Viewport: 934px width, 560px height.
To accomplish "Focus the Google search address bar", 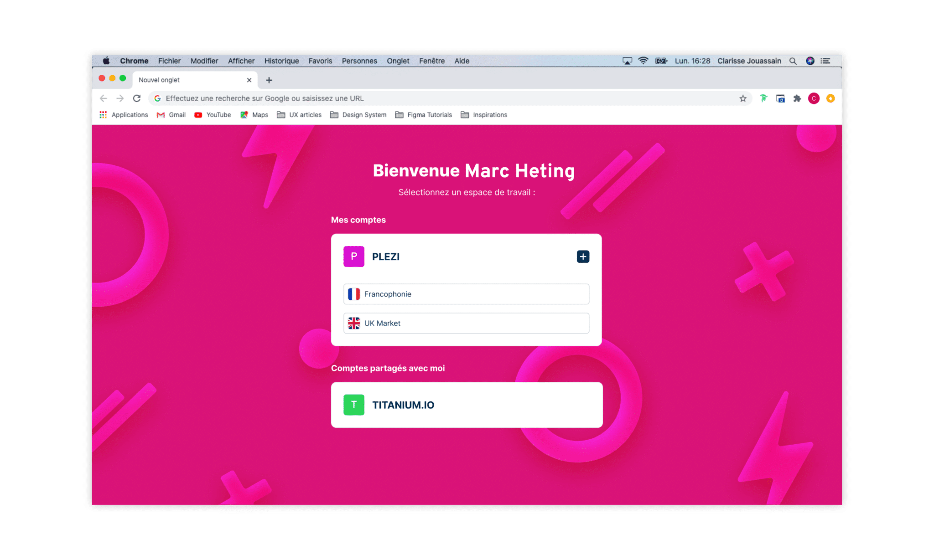I will (449, 98).
